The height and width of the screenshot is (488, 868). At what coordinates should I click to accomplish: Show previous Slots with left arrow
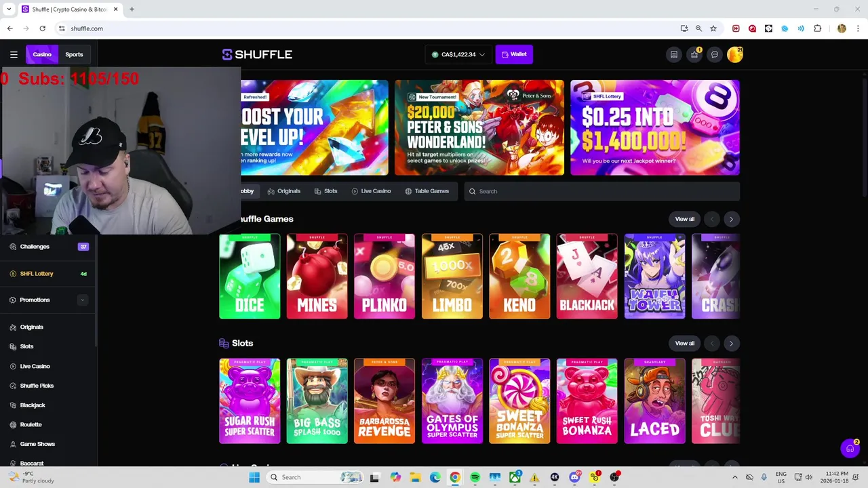pyautogui.click(x=711, y=343)
